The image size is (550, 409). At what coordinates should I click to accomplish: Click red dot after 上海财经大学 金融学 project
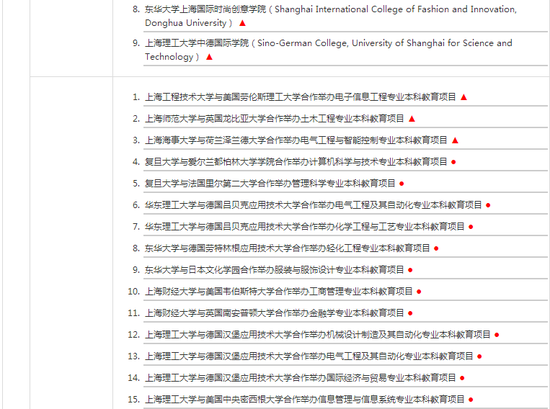(x=410, y=313)
